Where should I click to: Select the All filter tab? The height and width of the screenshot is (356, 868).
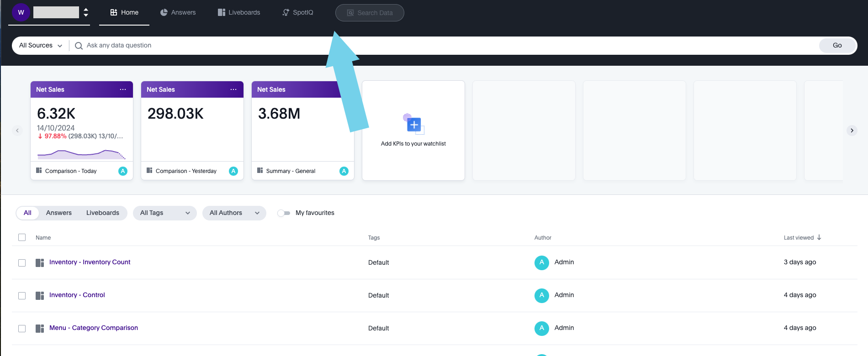(27, 213)
